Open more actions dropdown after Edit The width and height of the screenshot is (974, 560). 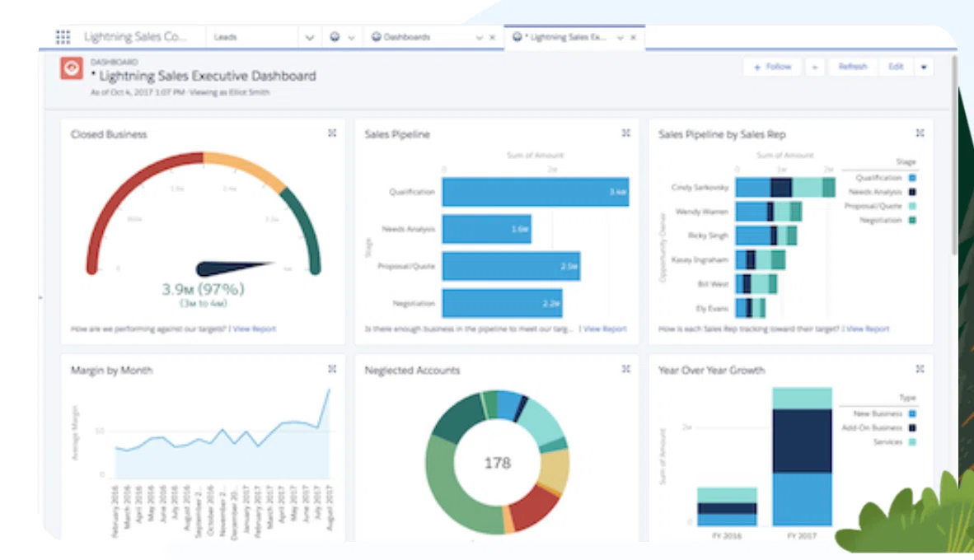click(924, 67)
